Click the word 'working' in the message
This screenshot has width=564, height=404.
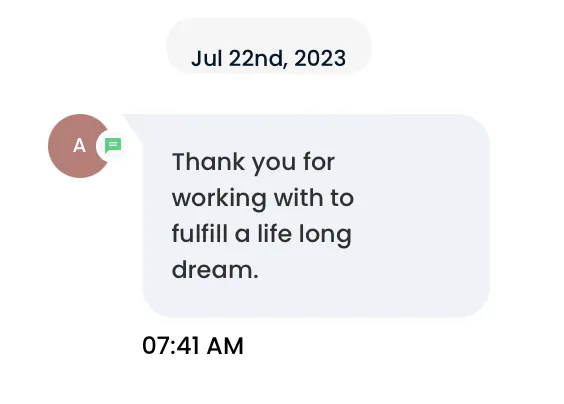(x=219, y=199)
